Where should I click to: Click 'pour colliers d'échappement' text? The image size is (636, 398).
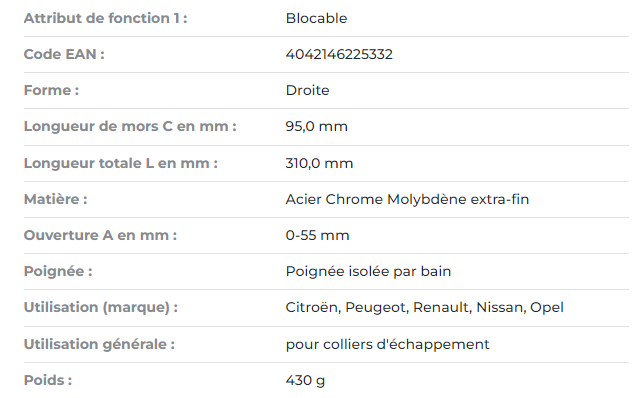[387, 344]
